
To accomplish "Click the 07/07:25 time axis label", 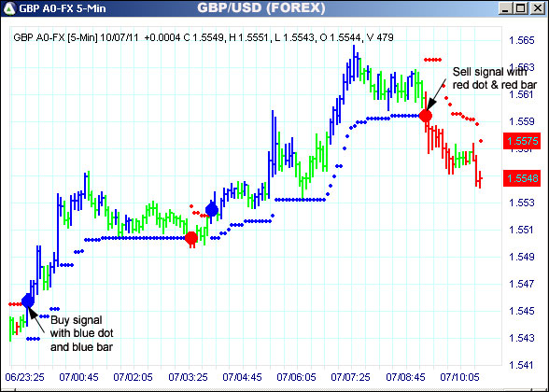I will [x=350, y=377].
